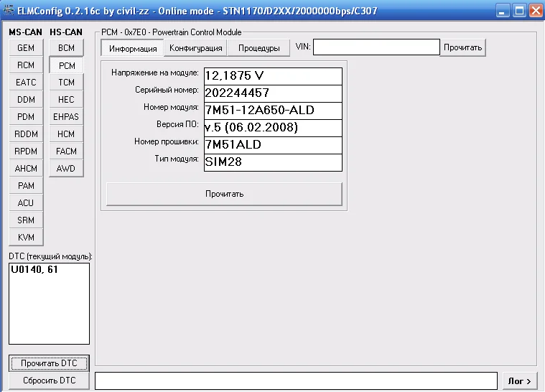This screenshot has width=545, height=392.
Task: Select the AWD module button
Action: (x=66, y=169)
